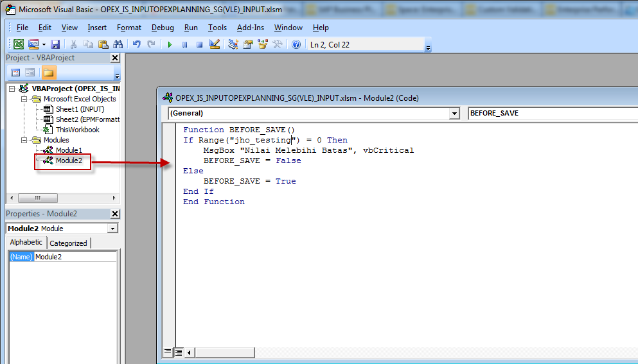Viewport: 638px width, 364px height.
Task: Open Visual Basic Help icon
Action: click(296, 44)
